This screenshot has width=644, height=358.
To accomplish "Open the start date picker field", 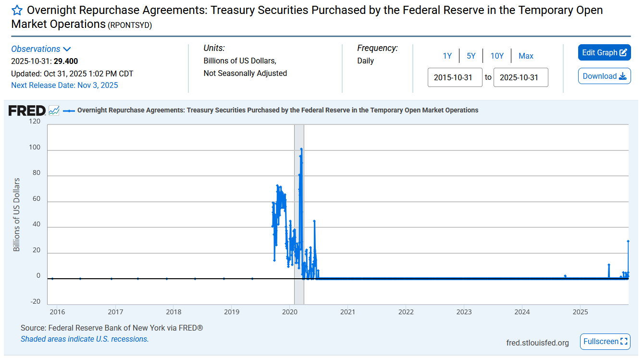I will [455, 77].
